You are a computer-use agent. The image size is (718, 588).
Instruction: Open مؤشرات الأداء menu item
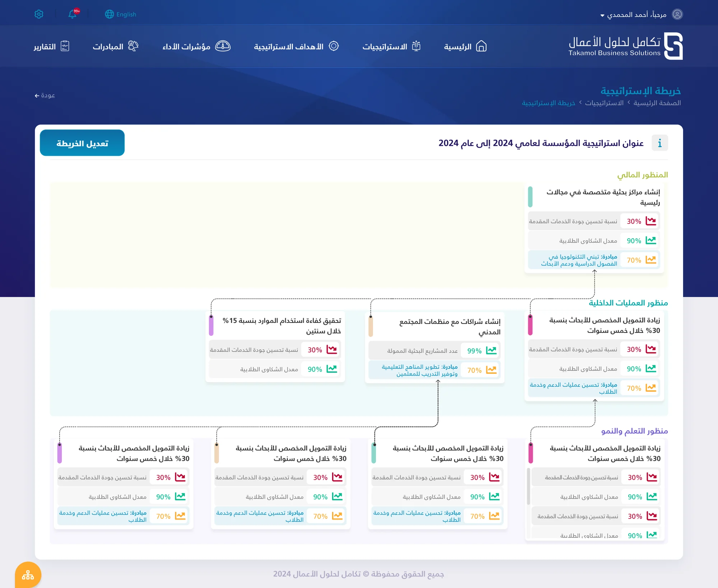(x=196, y=46)
